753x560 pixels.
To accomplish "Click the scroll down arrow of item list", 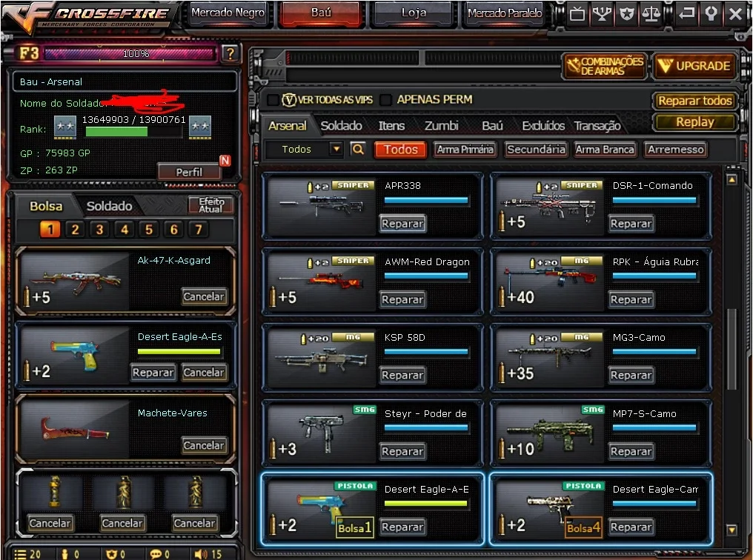I will coord(732,530).
